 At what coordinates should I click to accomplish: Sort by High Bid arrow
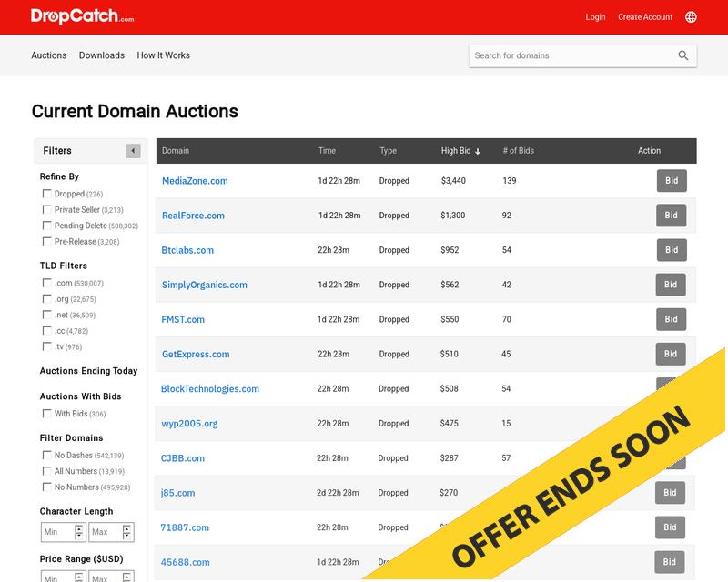pos(478,151)
